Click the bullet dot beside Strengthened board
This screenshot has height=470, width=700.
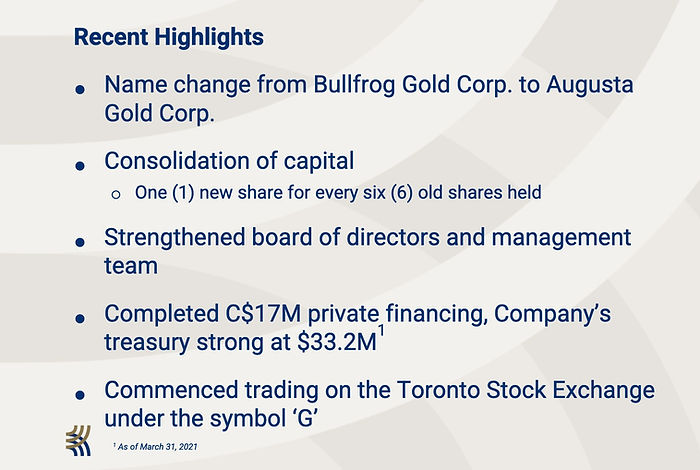point(80,242)
